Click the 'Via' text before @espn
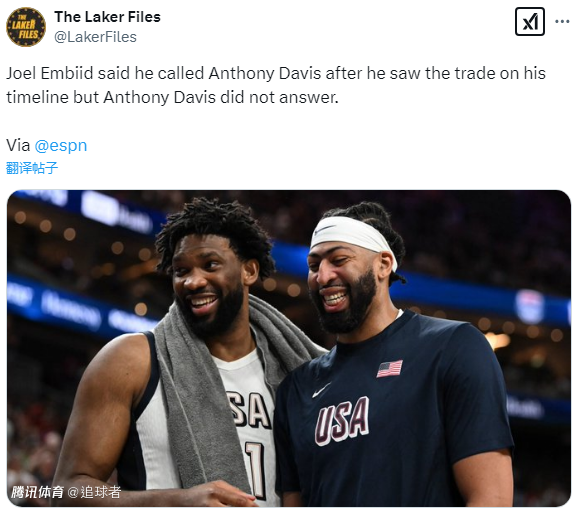Viewport: 576px width, 509px height. (x=18, y=145)
